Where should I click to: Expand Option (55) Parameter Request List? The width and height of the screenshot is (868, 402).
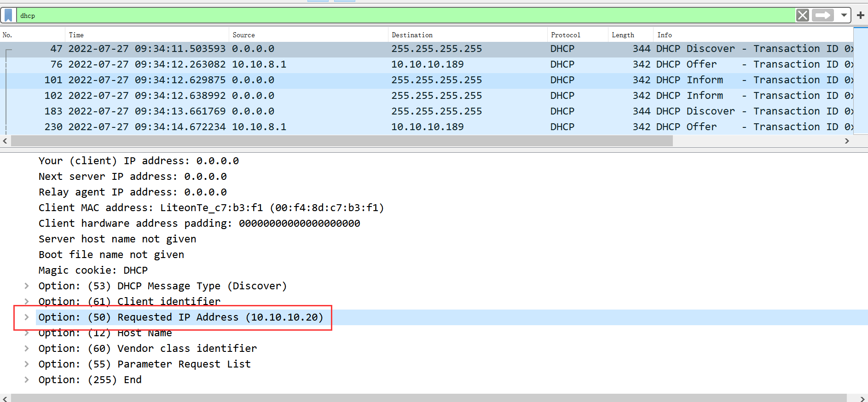click(x=27, y=364)
